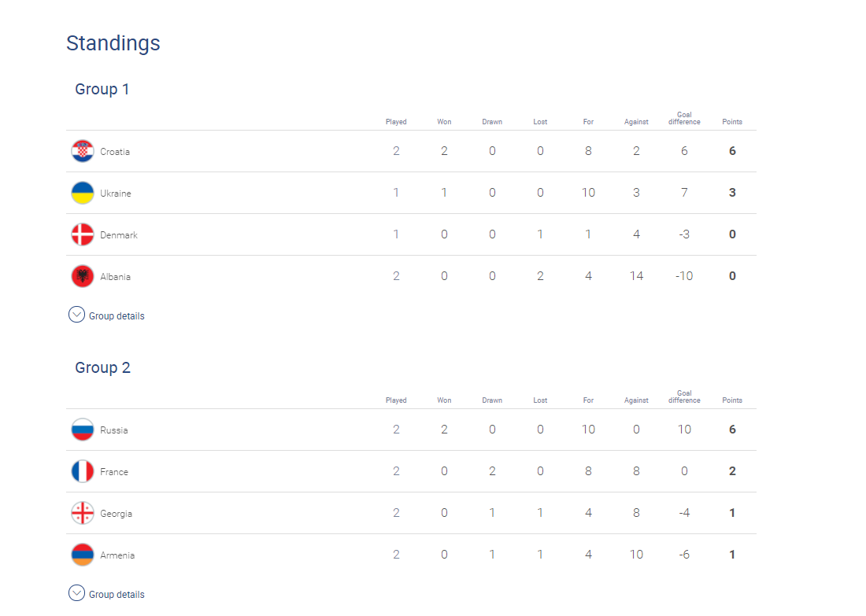866x616 pixels.
Task: Select the France team name
Action: pos(114,472)
